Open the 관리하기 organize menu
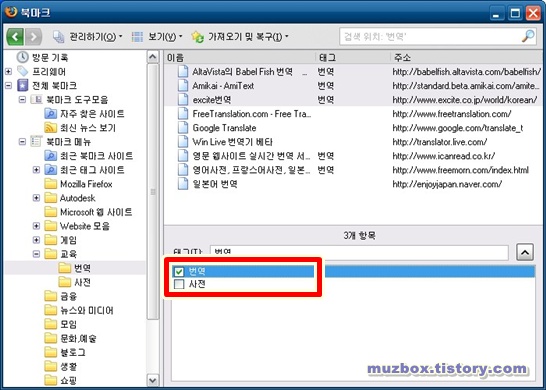 tap(87, 37)
